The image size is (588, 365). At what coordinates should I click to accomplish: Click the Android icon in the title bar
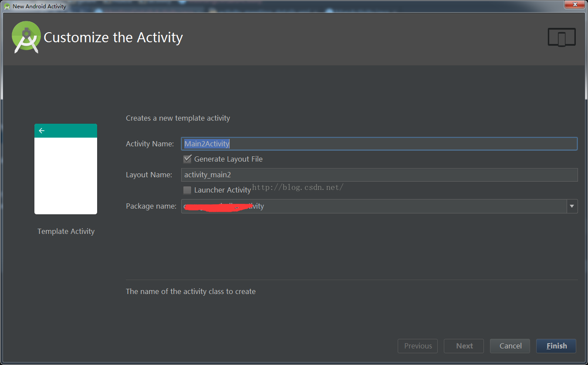7,6
